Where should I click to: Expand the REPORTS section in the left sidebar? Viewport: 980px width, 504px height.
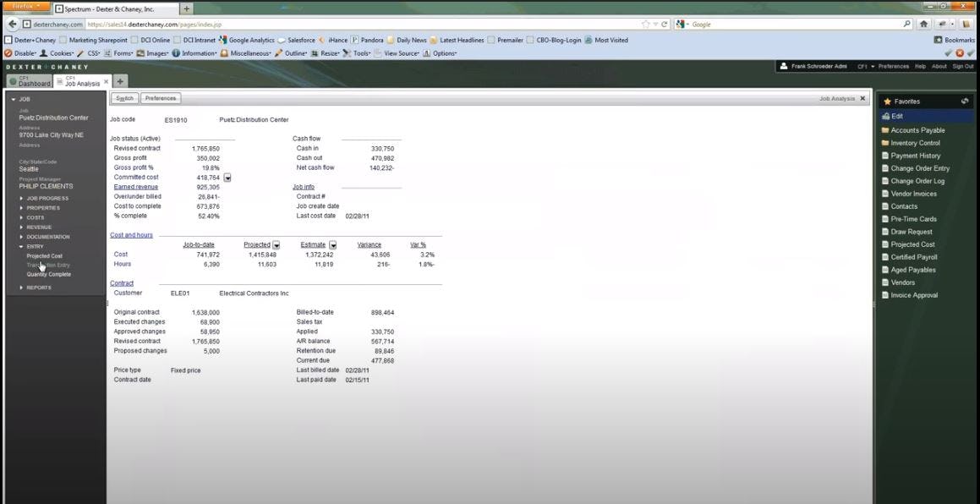point(39,287)
